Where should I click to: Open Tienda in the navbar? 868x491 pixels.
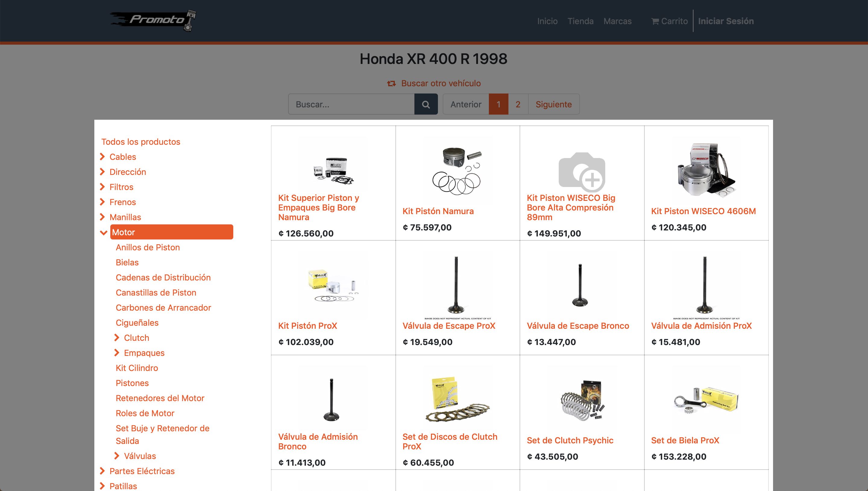[580, 21]
